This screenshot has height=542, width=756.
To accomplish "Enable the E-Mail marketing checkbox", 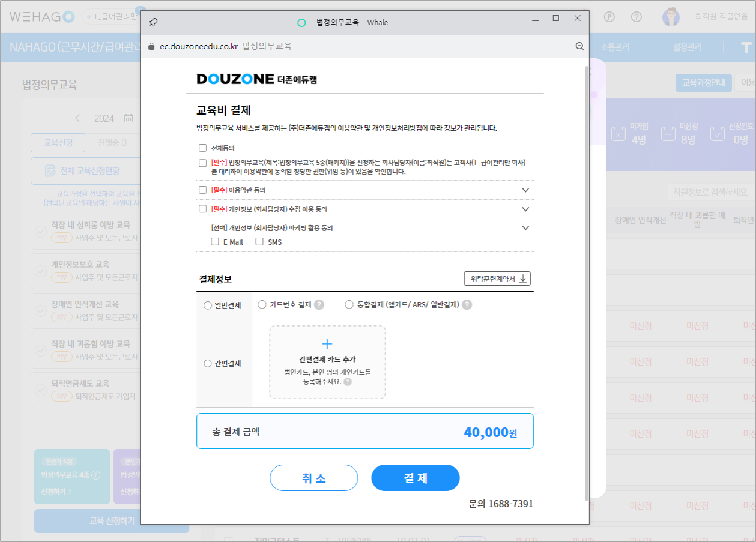I will [215, 242].
